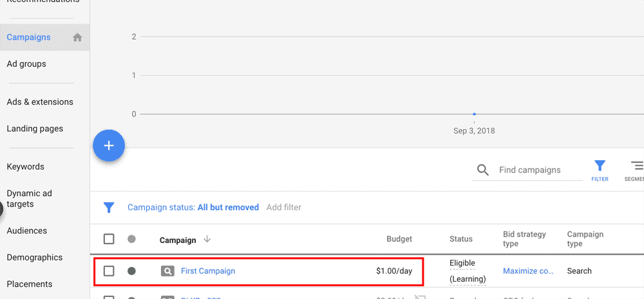Open the First Campaign status dot dropdown

click(131, 271)
